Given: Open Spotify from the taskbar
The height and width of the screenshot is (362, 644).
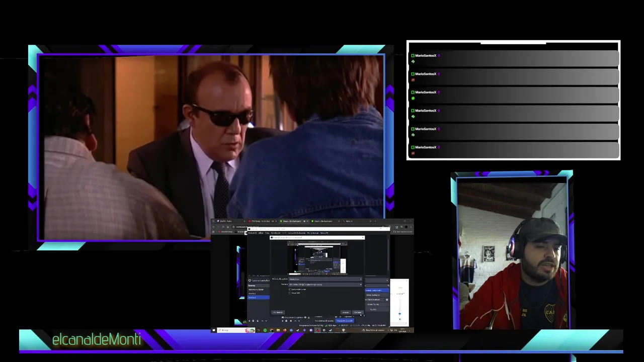Looking at the screenshot, I should [265, 330].
